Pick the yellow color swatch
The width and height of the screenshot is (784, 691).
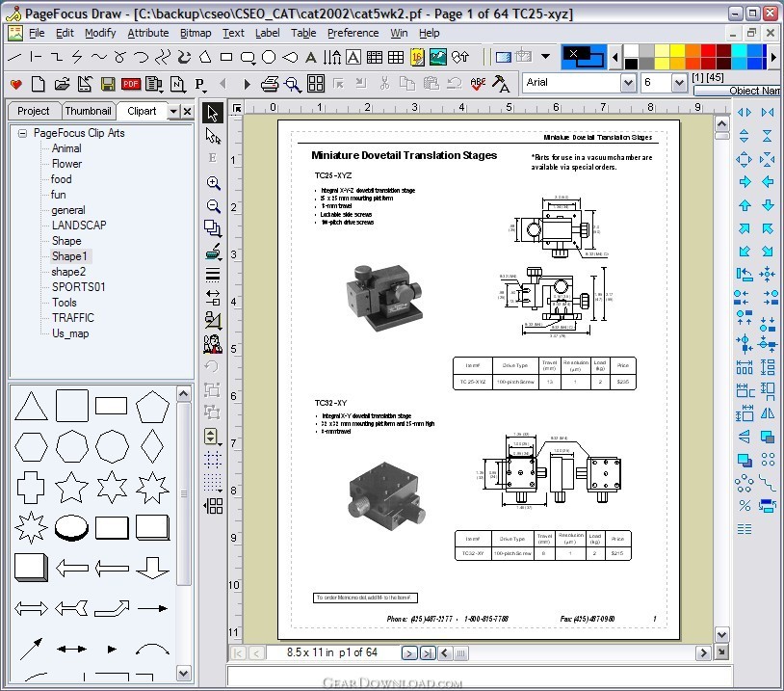click(x=677, y=50)
